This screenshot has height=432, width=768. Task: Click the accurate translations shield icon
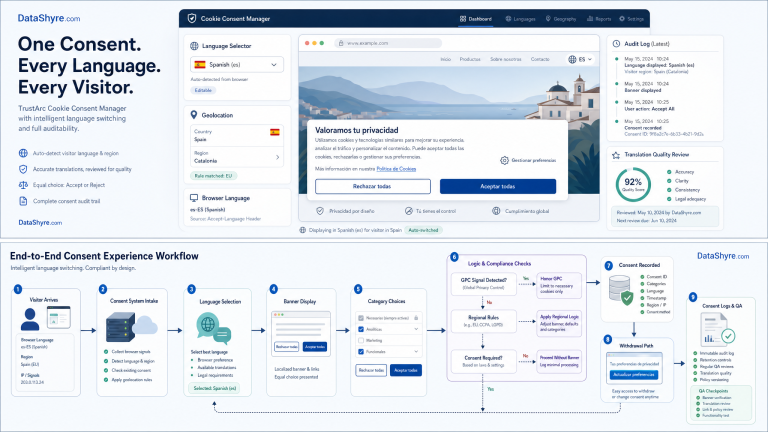click(23, 169)
